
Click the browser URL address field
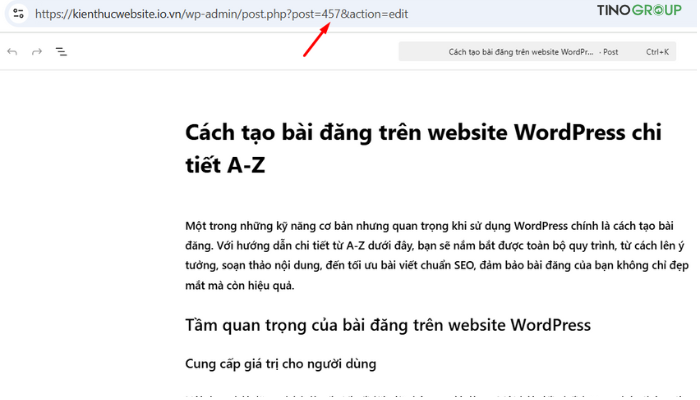click(x=221, y=14)
